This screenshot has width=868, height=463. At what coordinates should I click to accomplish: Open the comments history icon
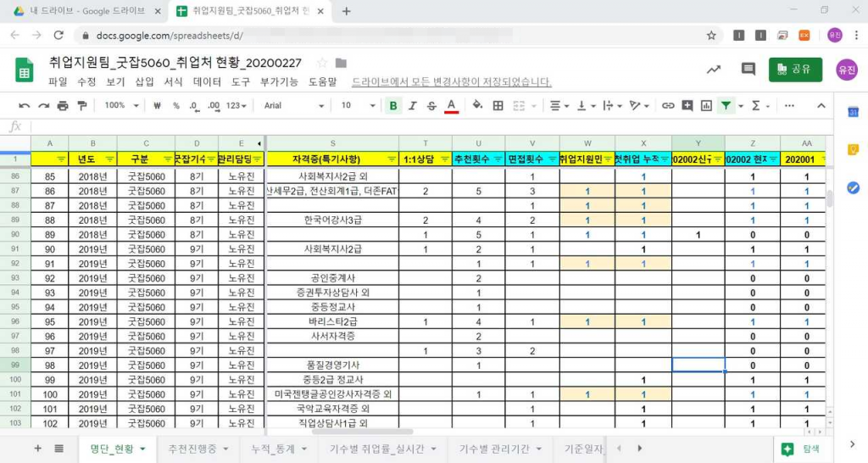tap(748, 70)
